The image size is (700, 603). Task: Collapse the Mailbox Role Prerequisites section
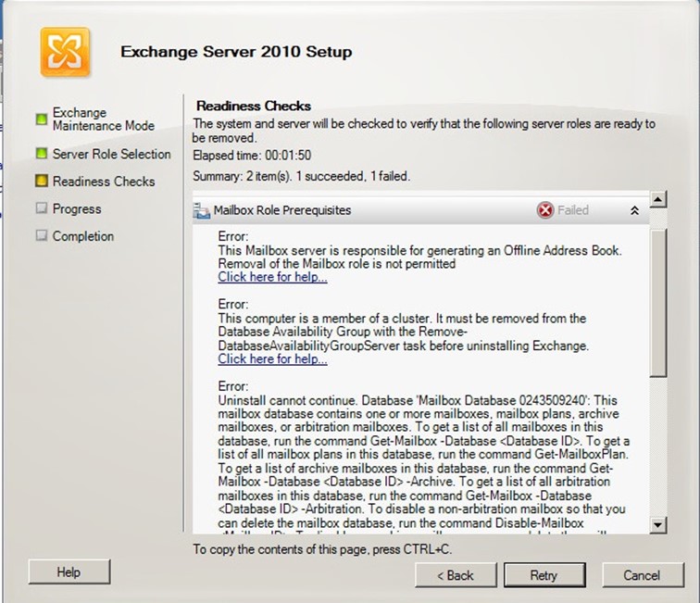(x=634, y=210)
